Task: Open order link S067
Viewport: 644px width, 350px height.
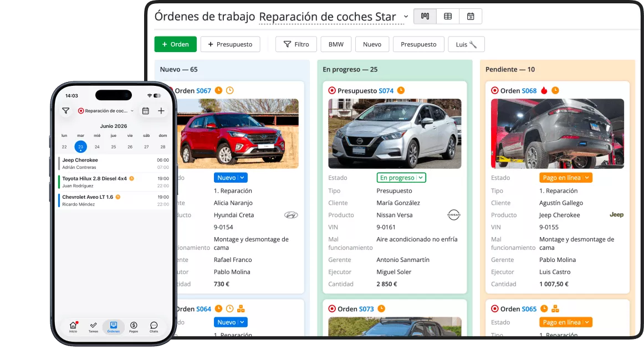Action: (x=204, y=91)
